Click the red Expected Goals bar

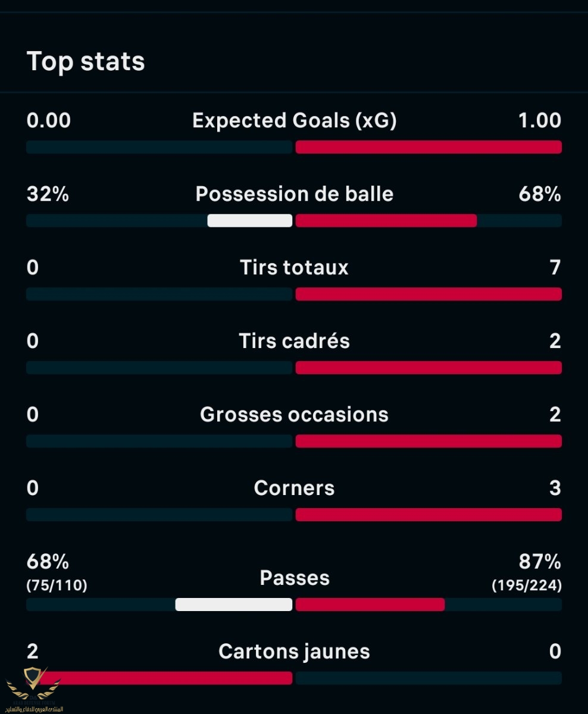click(429, 147)
